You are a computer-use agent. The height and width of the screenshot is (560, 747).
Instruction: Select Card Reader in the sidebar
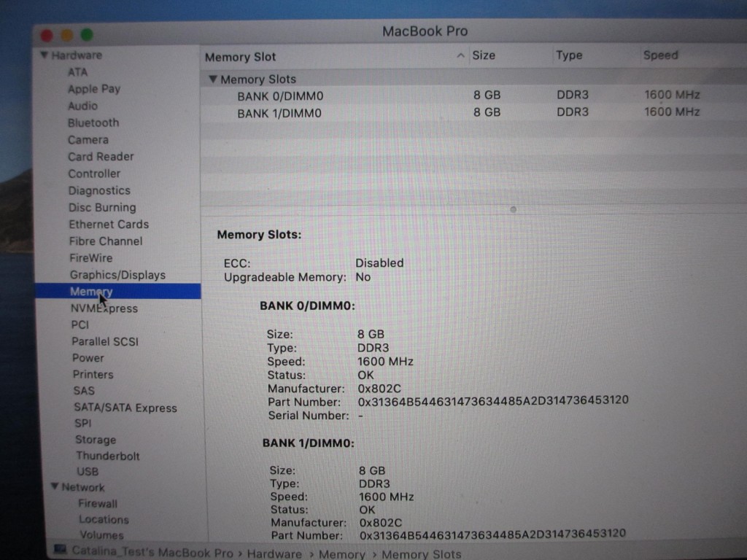101,157
